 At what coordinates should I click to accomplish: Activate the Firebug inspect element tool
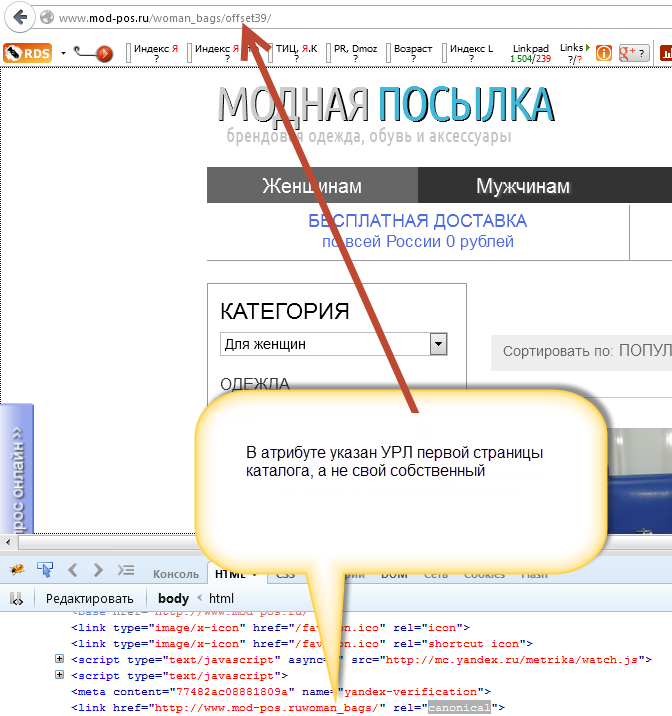coord(45,569)
